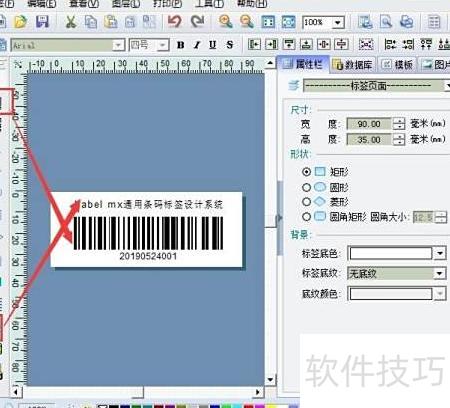
Task: Select the 圆角矩形 rounded rectangle option
Action: [306, 217]
